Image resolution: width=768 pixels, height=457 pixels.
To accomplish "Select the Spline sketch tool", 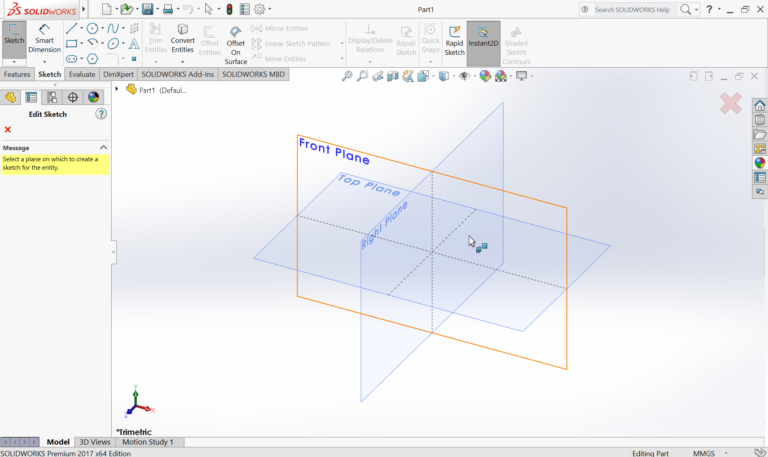I will [113, 28].
